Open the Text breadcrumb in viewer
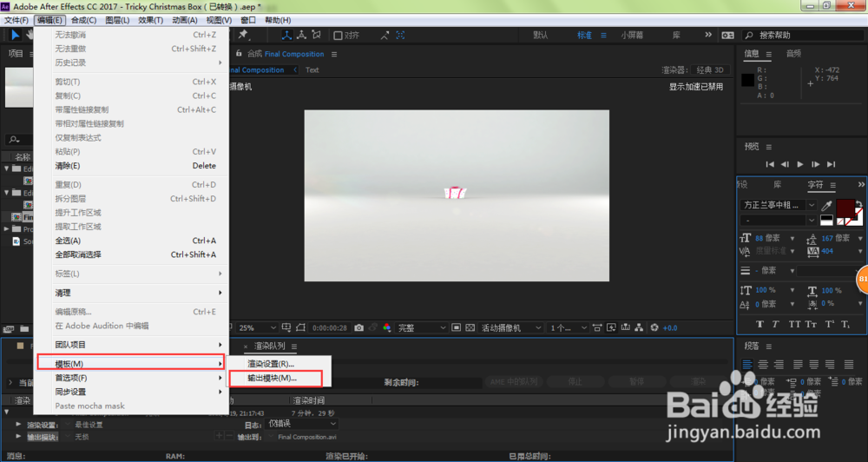 [x=312, y=69]
